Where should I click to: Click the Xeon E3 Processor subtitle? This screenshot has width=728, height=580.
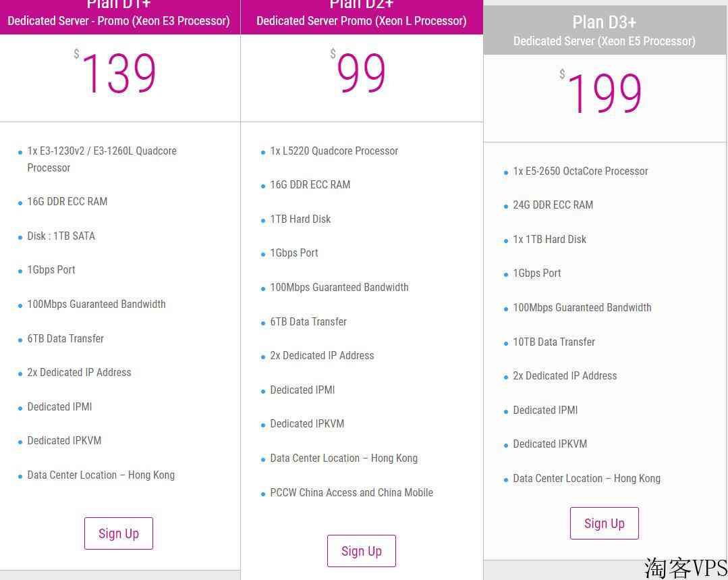point(119,21)
